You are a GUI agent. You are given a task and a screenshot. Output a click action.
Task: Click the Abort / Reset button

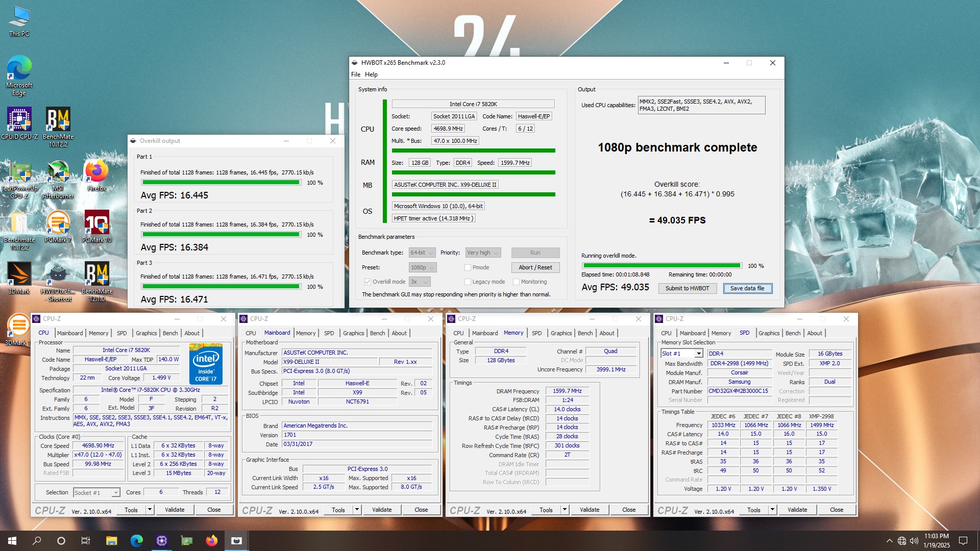pos(535,267)
